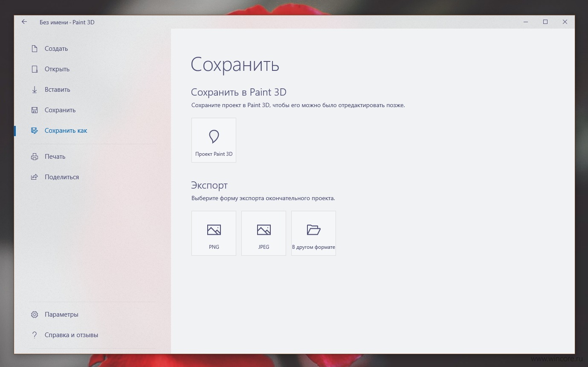Click the Сохранить как icon
Viewport: 588px width, 367px height.
point(35,131)
